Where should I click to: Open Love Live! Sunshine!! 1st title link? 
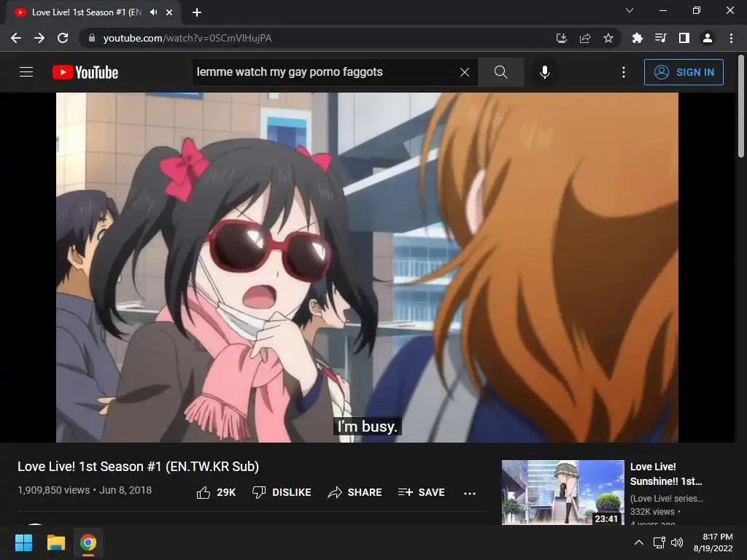(x=666, y=474)
